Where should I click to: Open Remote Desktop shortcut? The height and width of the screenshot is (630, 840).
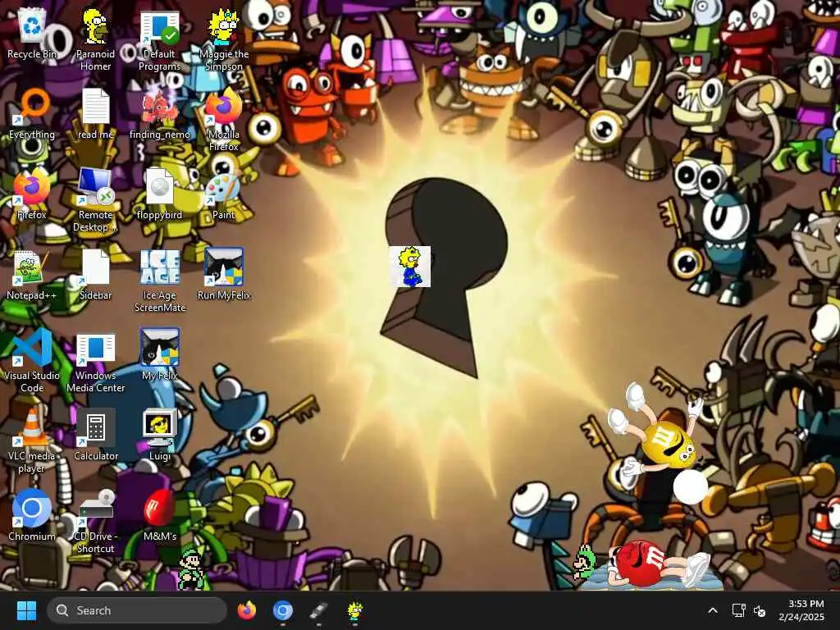95,199
